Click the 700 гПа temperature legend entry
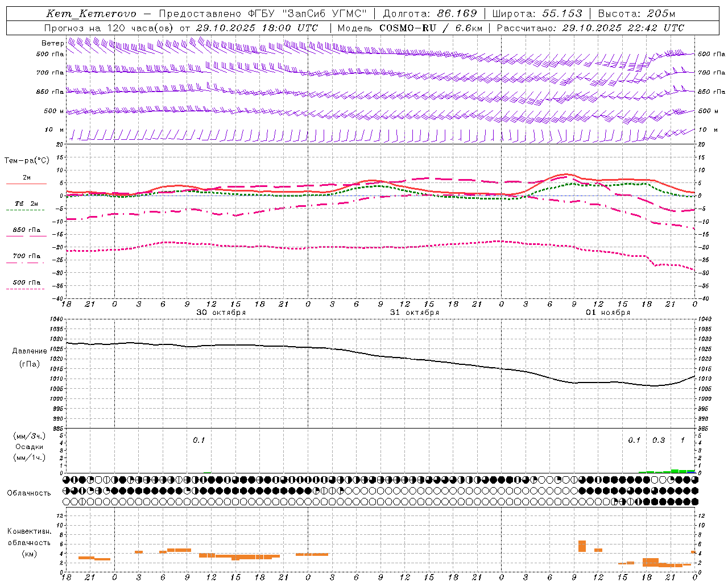 pyautogui.click(x=27, y=256)
